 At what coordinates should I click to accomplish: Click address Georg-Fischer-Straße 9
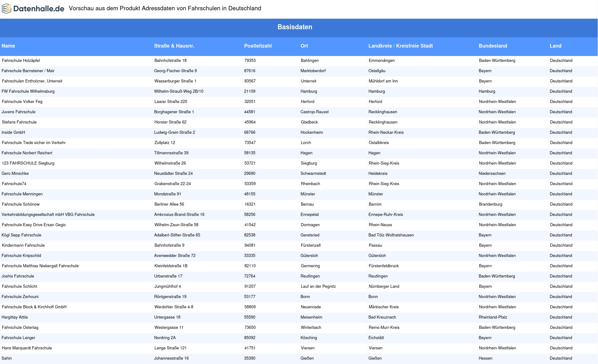click(175, 71)
